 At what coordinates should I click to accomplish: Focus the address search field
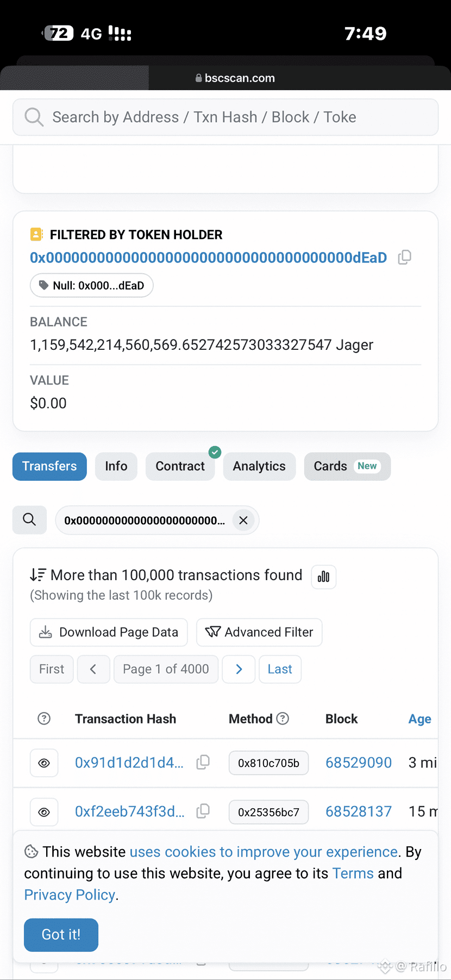(225, 117)
